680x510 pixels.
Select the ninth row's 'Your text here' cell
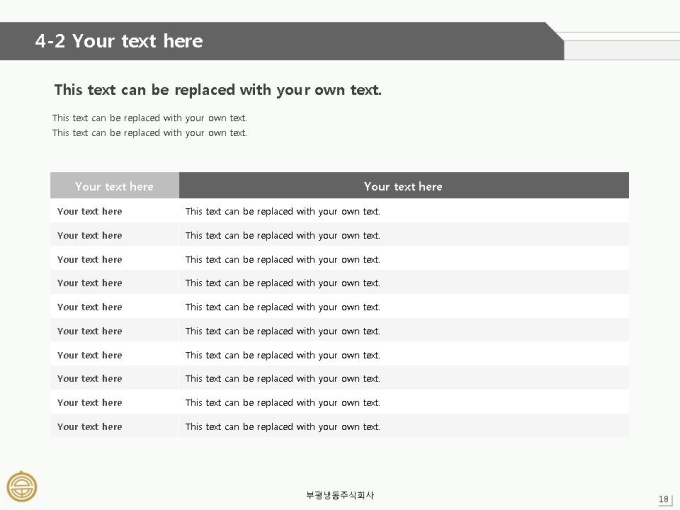point(114,402)
